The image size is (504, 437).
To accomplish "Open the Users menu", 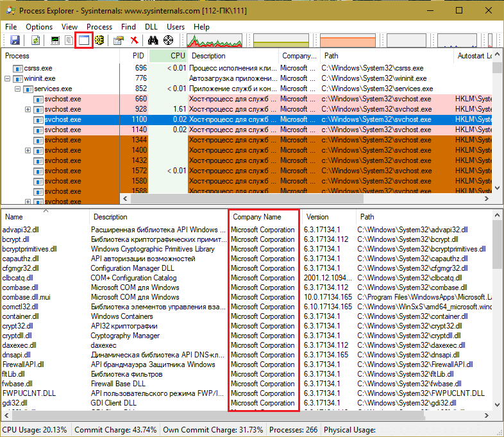I will [x=176, y=27].
